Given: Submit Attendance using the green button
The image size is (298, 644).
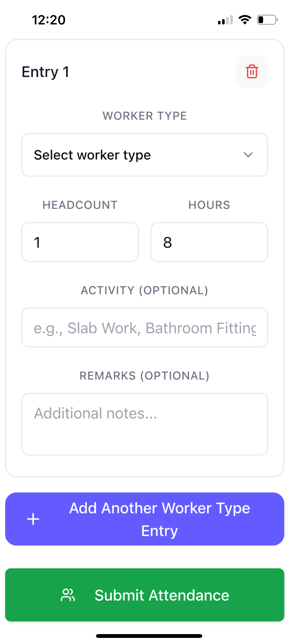Looking at the screenshot, I should pyautogui.click(x=161, y=595).
